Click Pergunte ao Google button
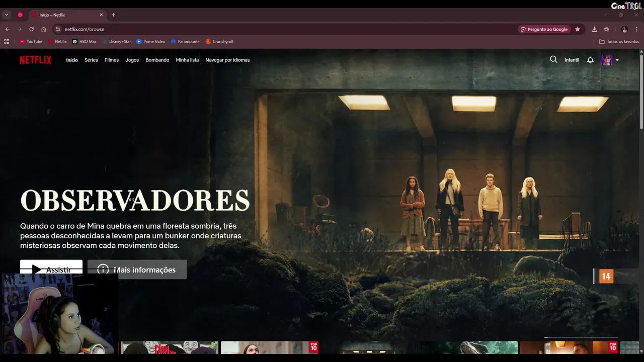Viewport: 644px width, 362px height. tap(544, 29)
